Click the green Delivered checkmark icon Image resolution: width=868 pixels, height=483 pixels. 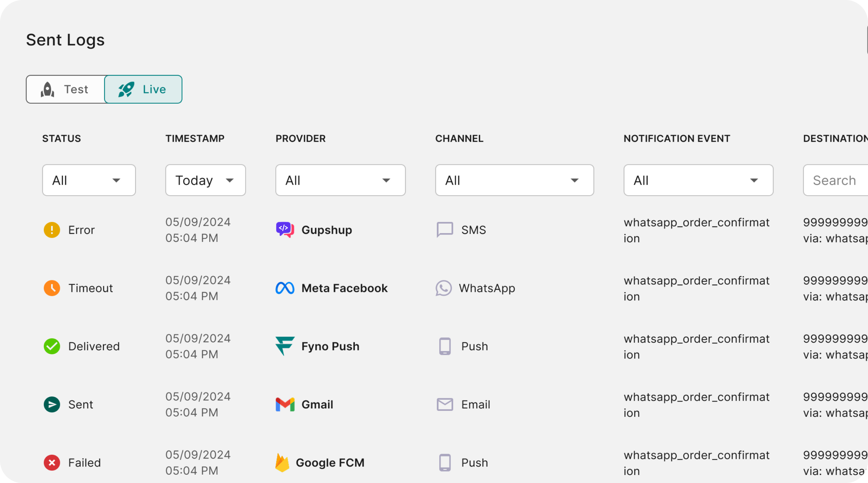tap(52, 346)
